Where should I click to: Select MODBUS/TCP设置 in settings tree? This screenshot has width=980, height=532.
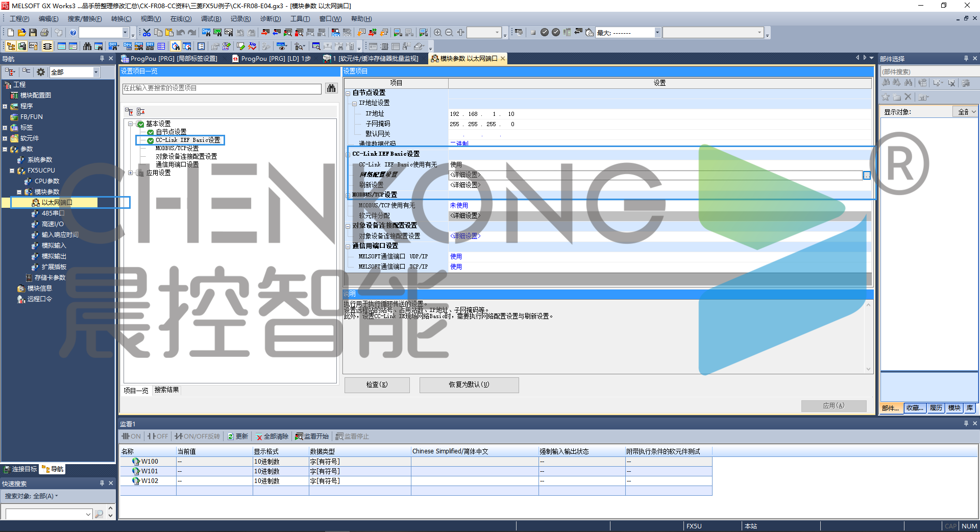point(177,149)
